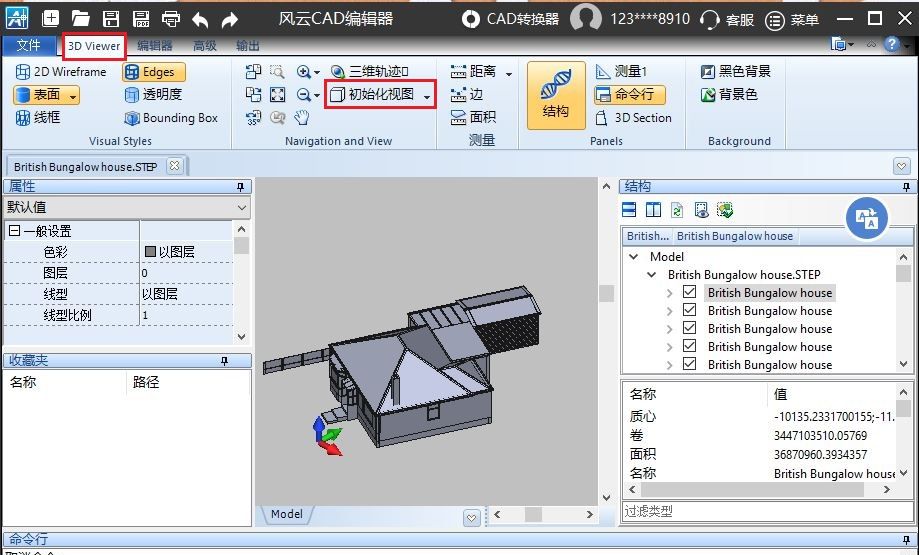The width and height of the screenshot is (919, 555).
Task: Redo the last undone action
Action: 230,20
